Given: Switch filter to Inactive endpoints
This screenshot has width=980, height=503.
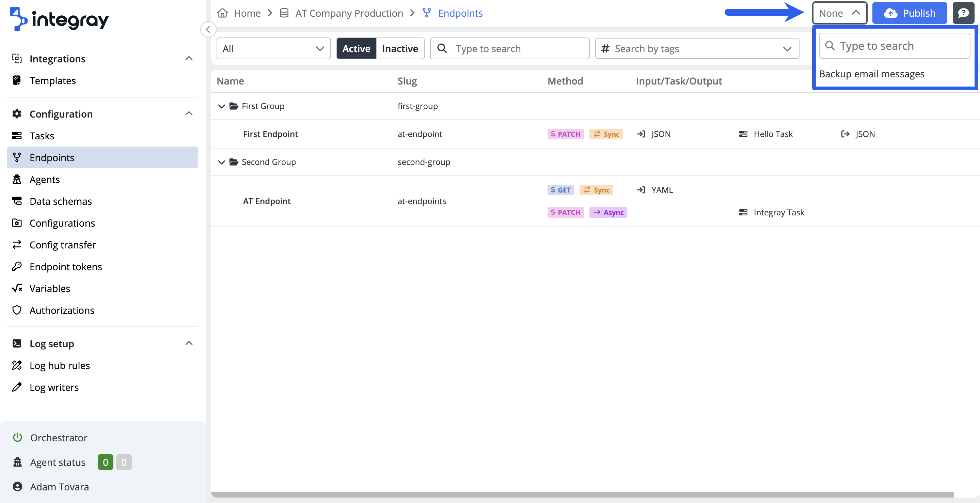Looking at the screenshot, I should point(399,48).
